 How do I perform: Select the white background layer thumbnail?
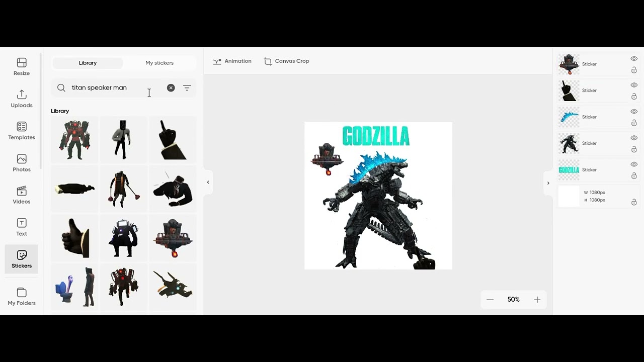569,196
